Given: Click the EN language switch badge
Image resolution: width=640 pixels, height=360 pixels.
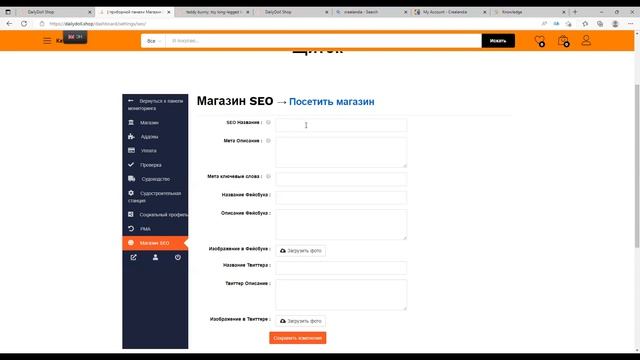Looking at the screenshot, I should [x=75, y=37].
